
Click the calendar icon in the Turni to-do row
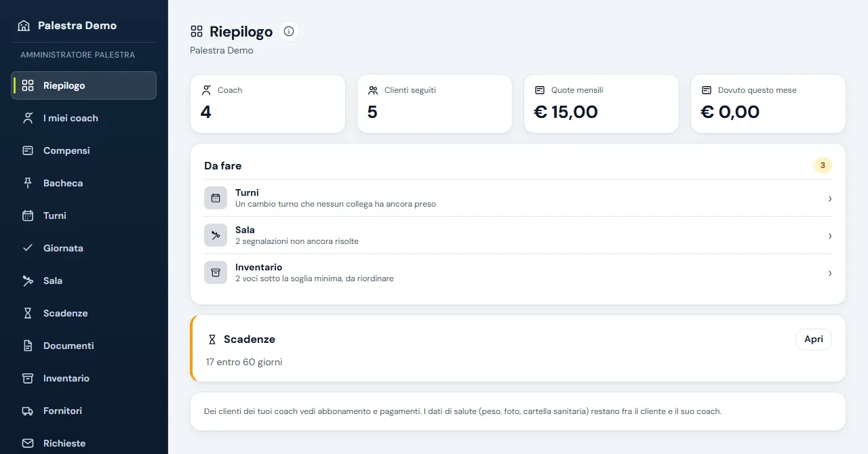[x=216, y=198]
